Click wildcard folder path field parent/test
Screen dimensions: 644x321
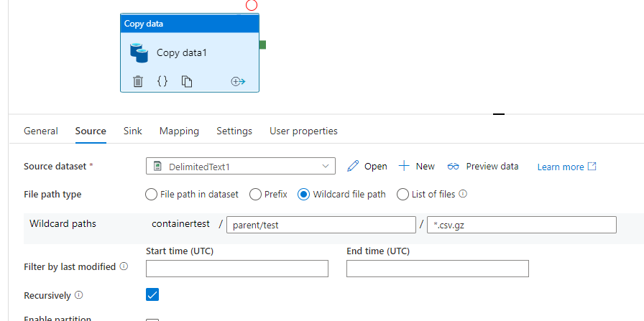(x=321, y=225)
